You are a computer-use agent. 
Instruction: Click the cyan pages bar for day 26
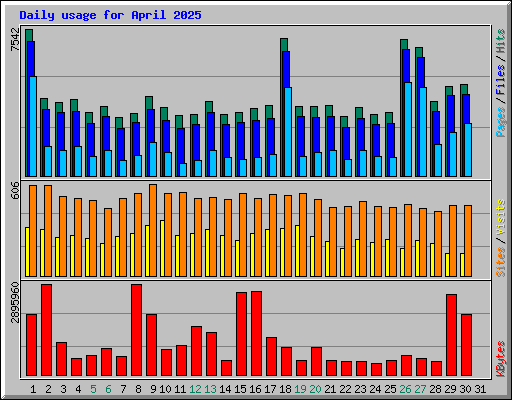point(408,129)
